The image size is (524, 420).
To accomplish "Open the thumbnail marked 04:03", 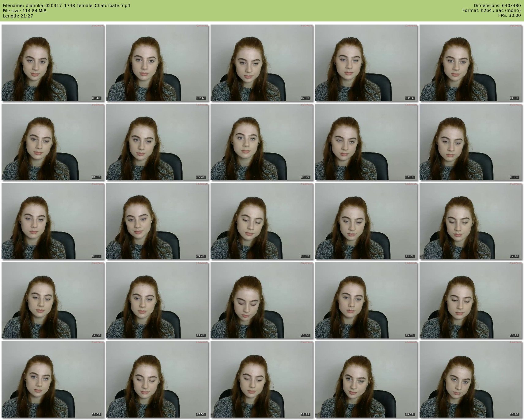I will coord(471,63).
